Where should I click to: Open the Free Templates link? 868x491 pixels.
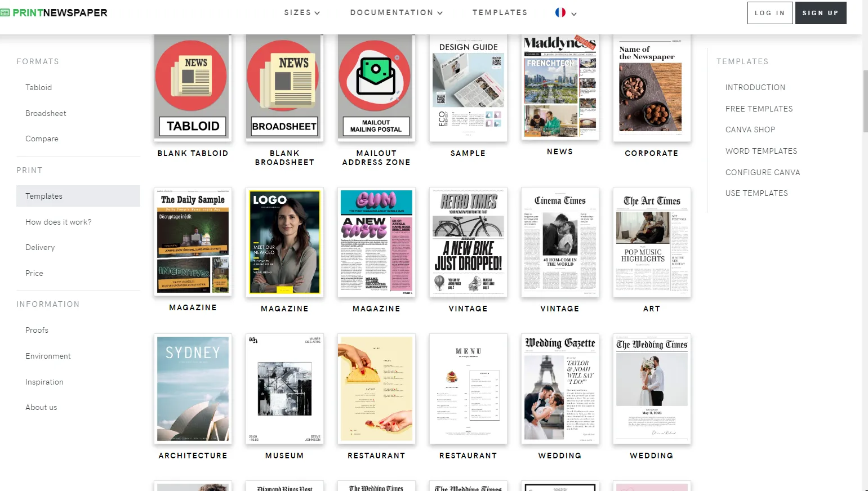click(759, 109)
